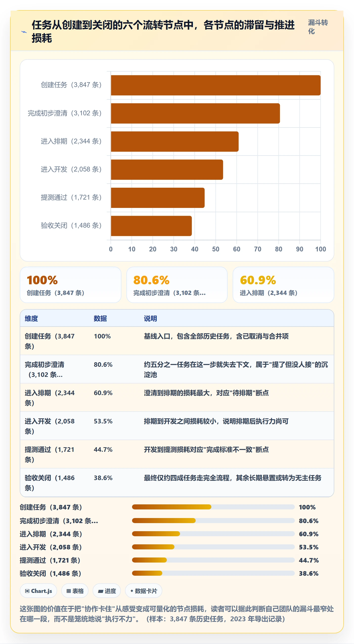Click the 53.5% cell in the table

coord(103,421)
